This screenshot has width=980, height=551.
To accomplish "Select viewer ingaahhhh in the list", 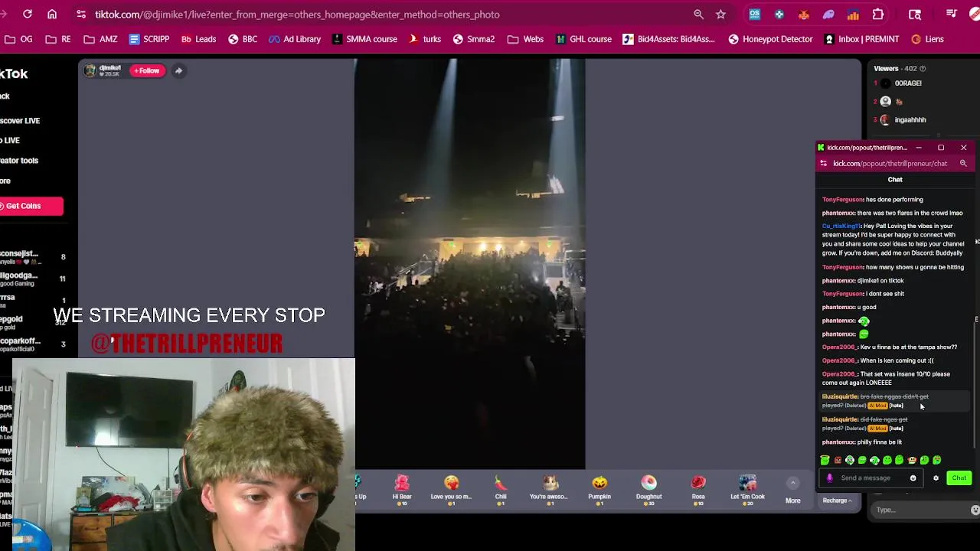I will pos(910,119).
